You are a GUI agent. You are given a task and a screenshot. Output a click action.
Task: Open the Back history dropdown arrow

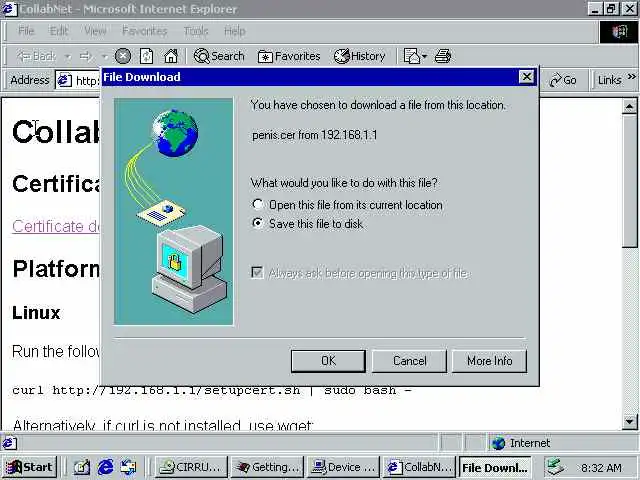click(68, 56)
